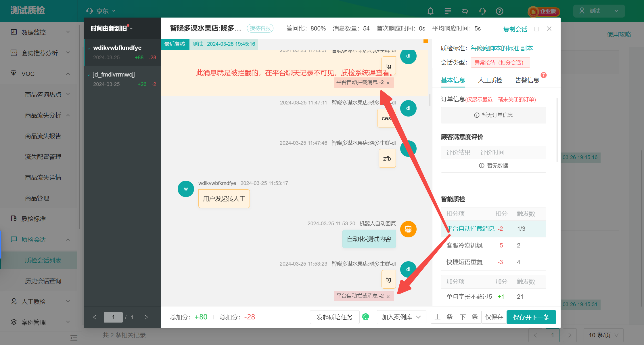Click the 接待客服 tag
The image size is (644, 345).
point(260,28)
